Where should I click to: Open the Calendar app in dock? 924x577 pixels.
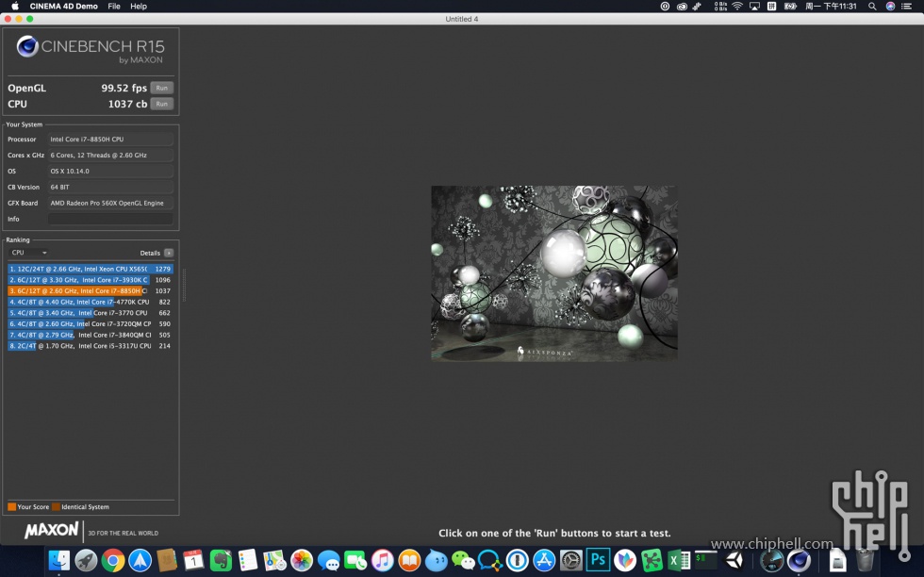point(193,560)
